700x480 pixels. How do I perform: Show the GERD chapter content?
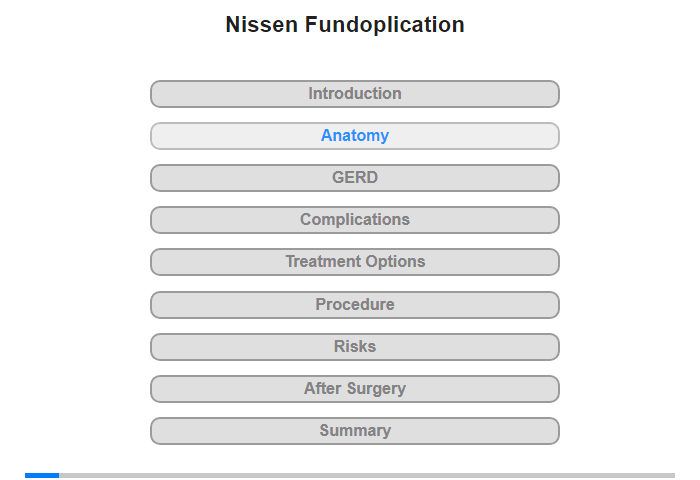coord(355,178)
